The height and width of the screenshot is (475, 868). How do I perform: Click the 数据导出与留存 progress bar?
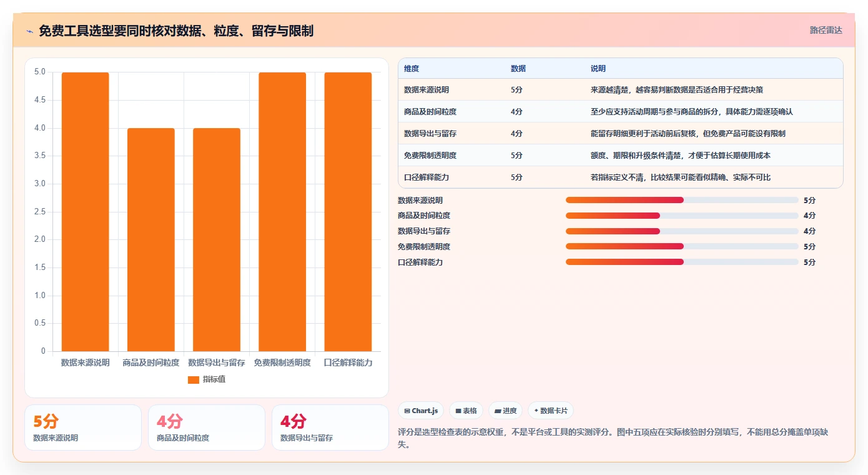(x=682, y=231)
